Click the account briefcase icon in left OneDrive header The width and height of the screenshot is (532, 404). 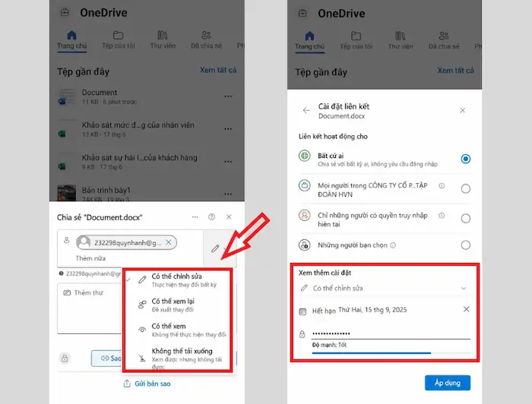(x=65, y=13)
